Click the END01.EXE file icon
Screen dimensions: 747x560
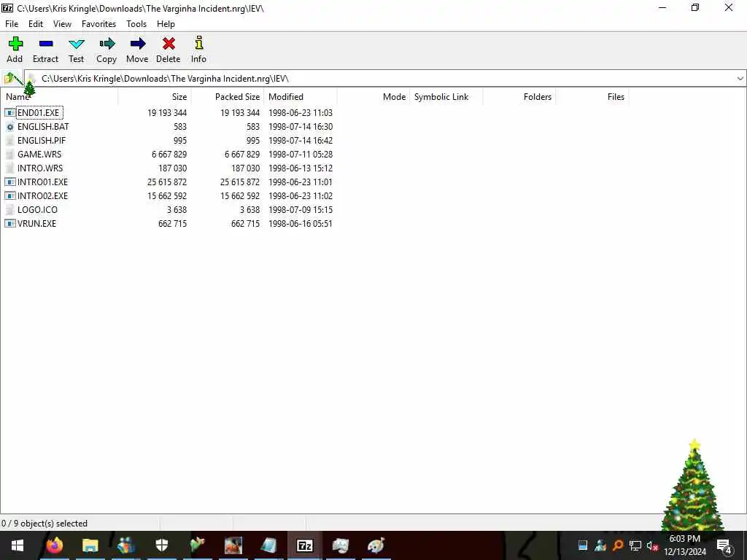click(10, 113)
